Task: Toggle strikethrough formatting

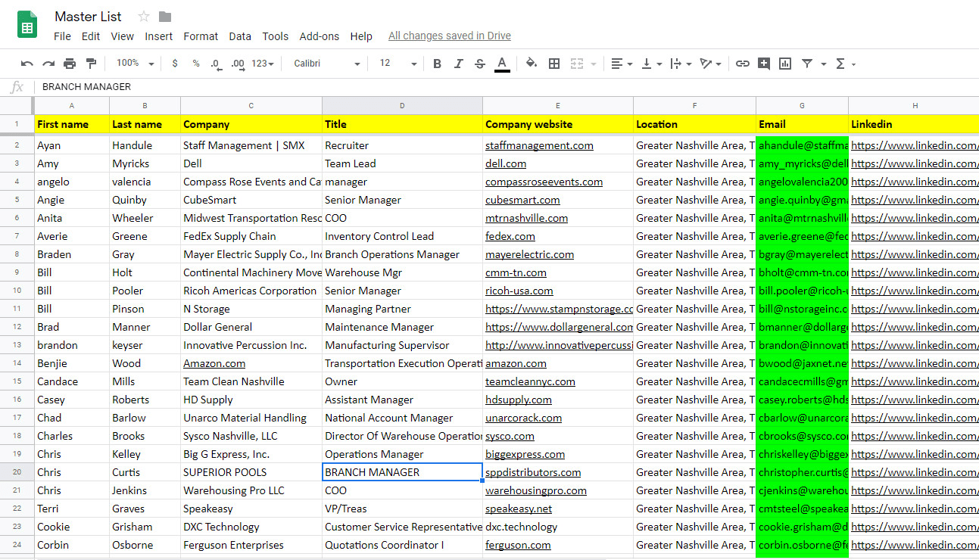Action: pyautogui.click(x=479, y=64)
